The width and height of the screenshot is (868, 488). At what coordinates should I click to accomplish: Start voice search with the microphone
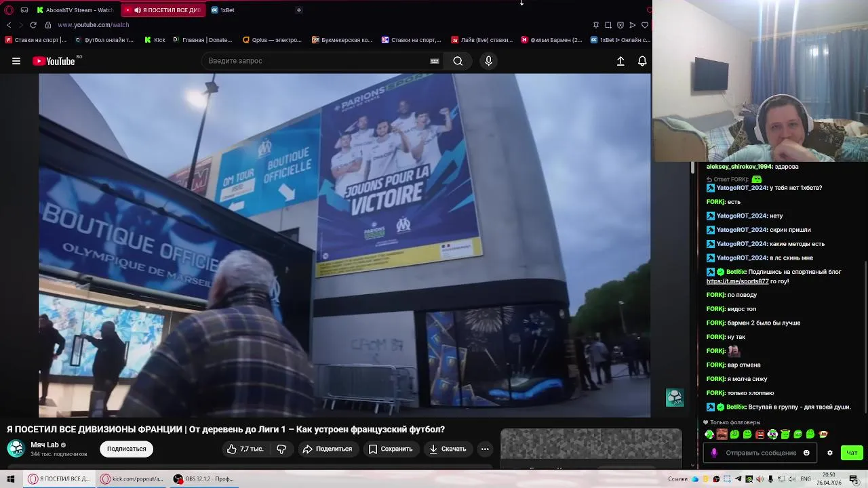click(488, 61)
